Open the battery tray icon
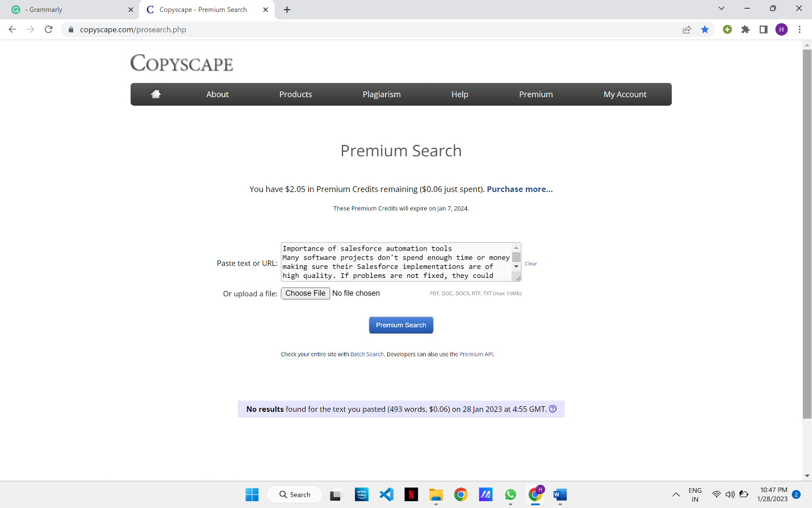This screenshot has height=508, width=812. click(744, 495)
